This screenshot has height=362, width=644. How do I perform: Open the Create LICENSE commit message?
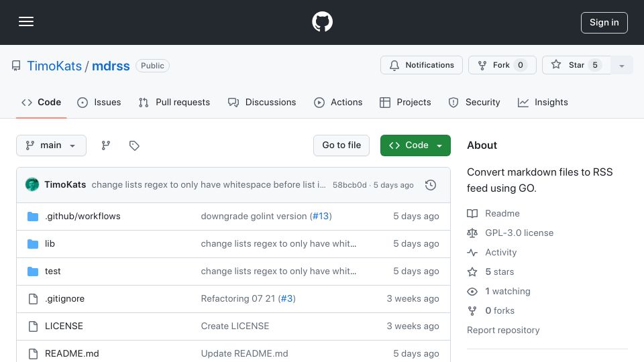point(235,326)
